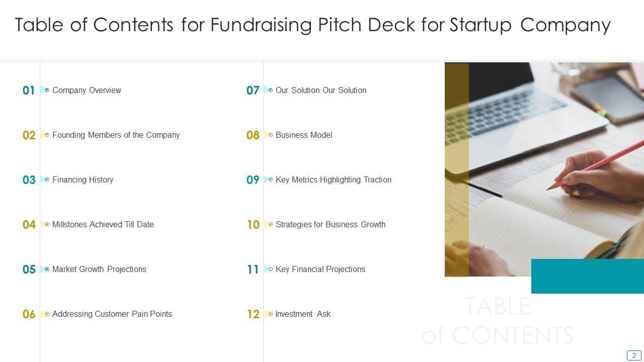Select the bullet marker next to Investment Ask
Screen dimensions: 644x362
point(271,314)
